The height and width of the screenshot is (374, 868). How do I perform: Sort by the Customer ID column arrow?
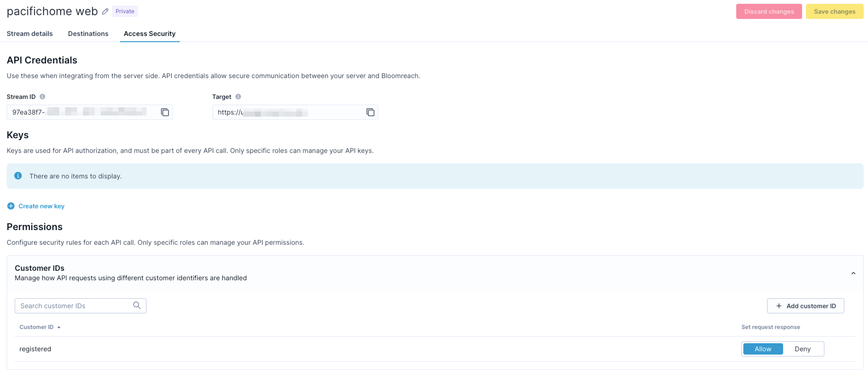(x=59, y=327)
